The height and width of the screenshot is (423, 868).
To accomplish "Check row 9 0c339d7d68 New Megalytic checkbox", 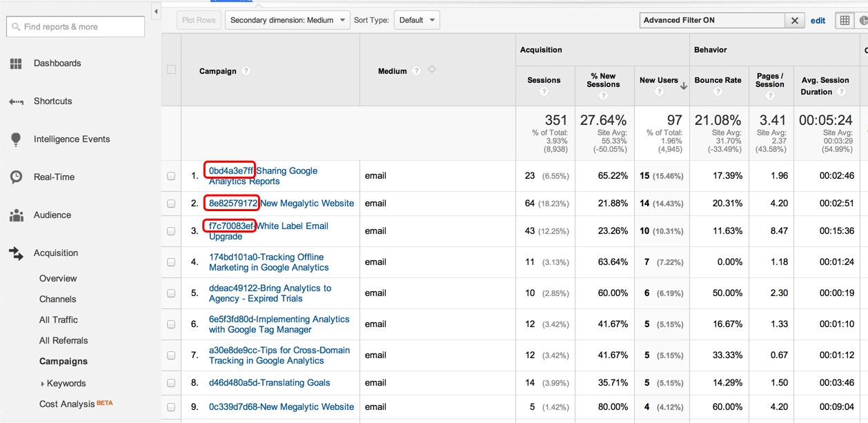I will pyautogui.click(x=171, y=407).
